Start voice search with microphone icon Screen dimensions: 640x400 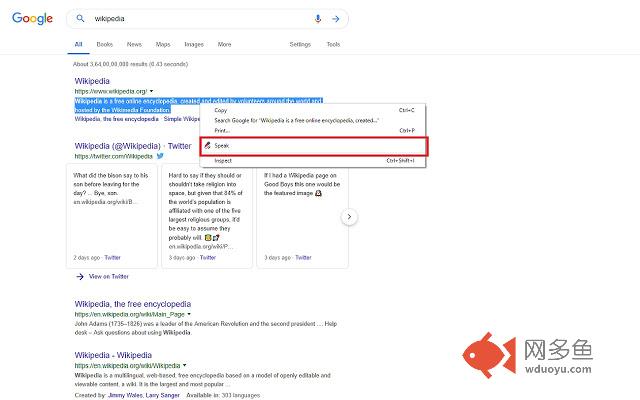point(318,18)
